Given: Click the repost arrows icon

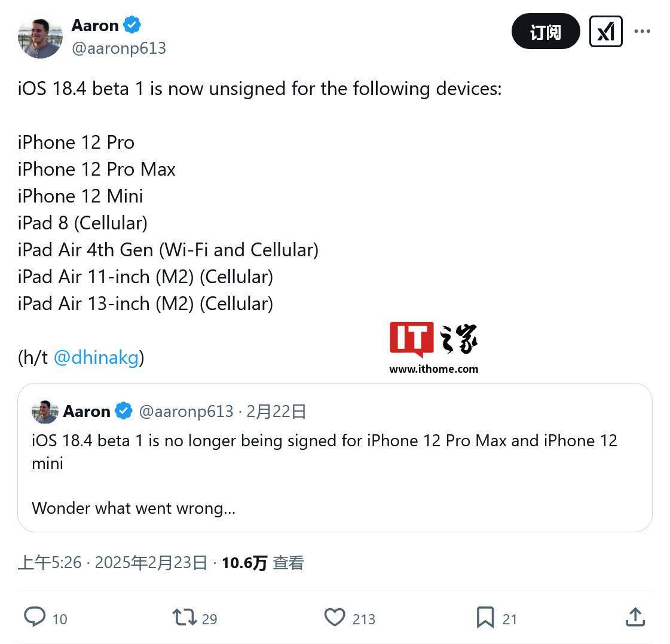Looking at the screenshot, I should click(184, 617).
